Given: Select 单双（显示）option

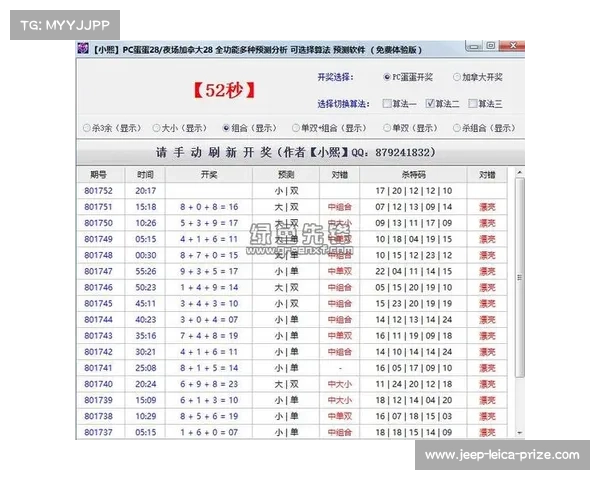Looking at the screenshot, I should pyautogui.click(x=410, y=128).
